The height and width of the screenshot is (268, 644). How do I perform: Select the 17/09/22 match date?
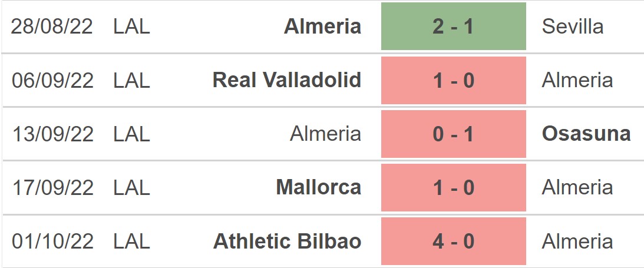click(52, 187)
